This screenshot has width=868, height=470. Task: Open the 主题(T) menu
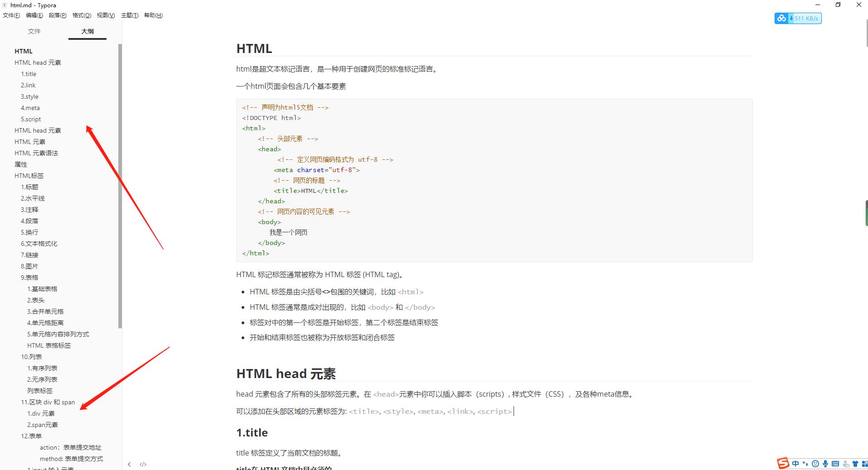(130, 15)
